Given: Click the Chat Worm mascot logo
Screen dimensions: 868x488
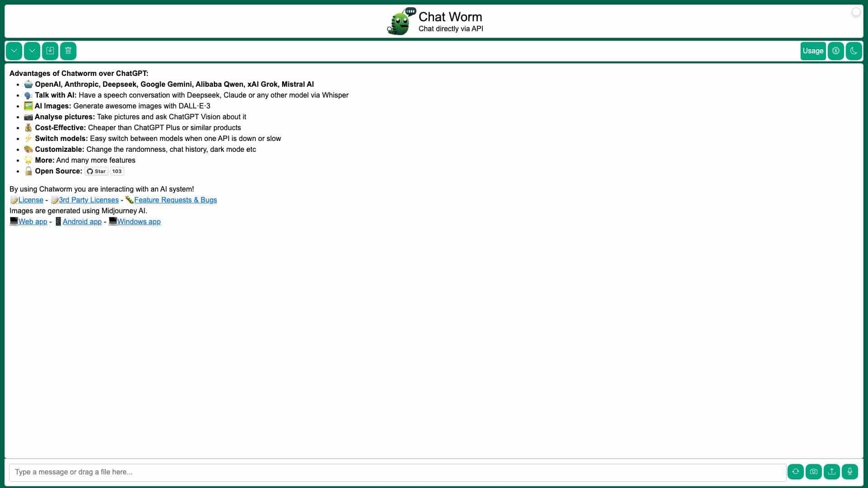Looking at the screenshot, I should click(x=401, y=21).
